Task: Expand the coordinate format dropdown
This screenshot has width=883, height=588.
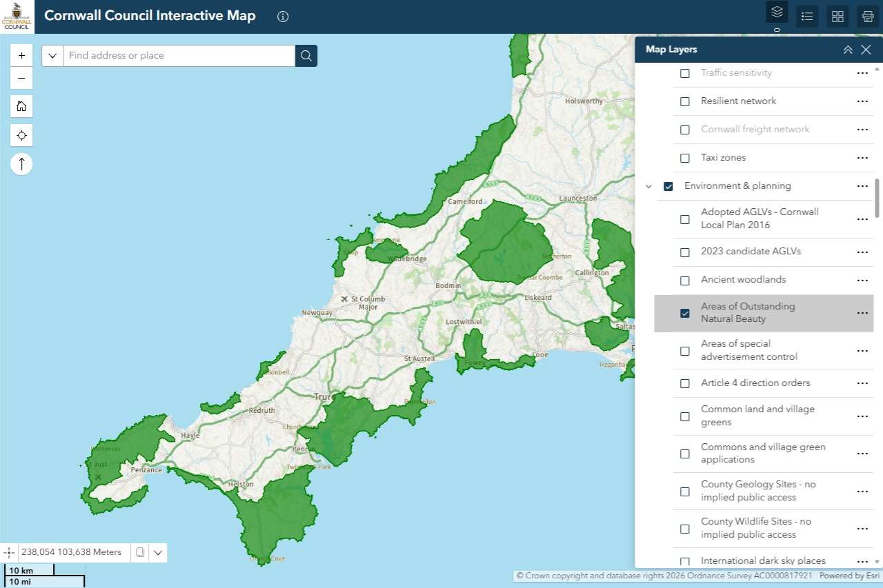Action: click(158, 552)
